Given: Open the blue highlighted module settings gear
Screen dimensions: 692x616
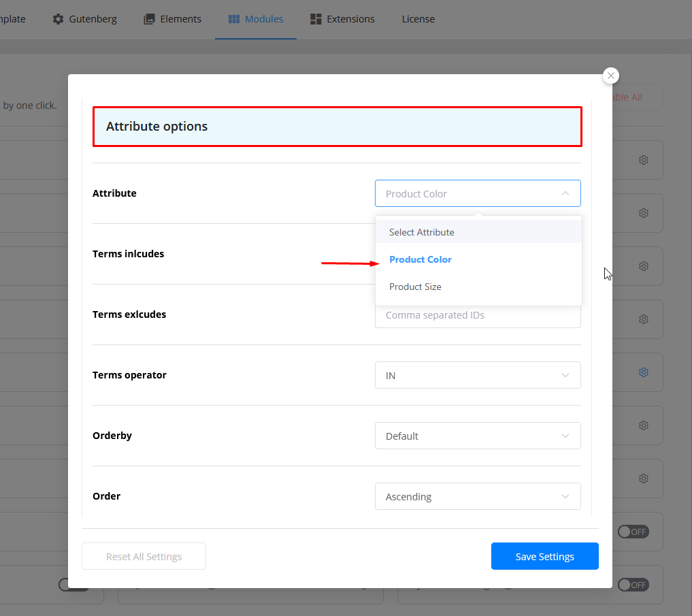Looking at the screenshot, I should click(x=643, y=372).
